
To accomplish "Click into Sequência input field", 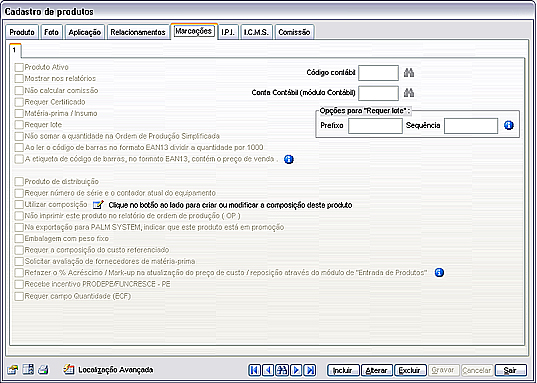I will point(471,126).
